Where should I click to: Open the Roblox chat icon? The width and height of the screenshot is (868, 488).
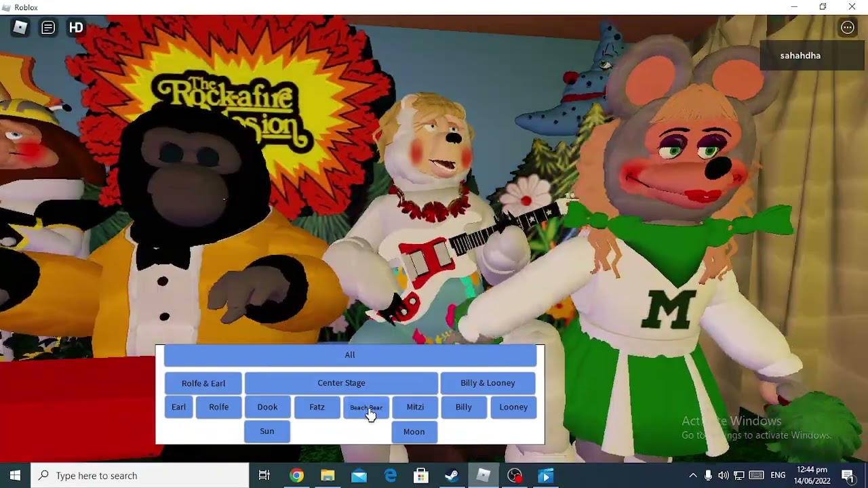(x=48, y=28)
